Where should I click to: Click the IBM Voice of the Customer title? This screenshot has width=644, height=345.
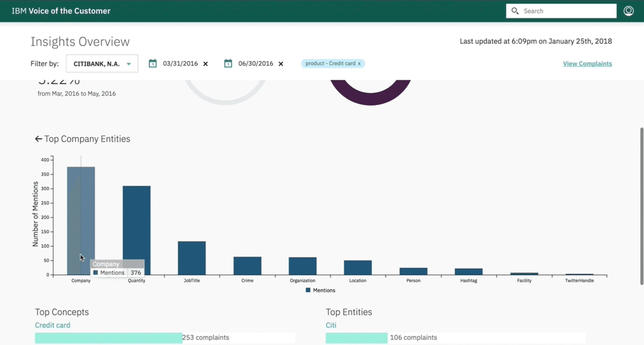(x=61, y=11)
